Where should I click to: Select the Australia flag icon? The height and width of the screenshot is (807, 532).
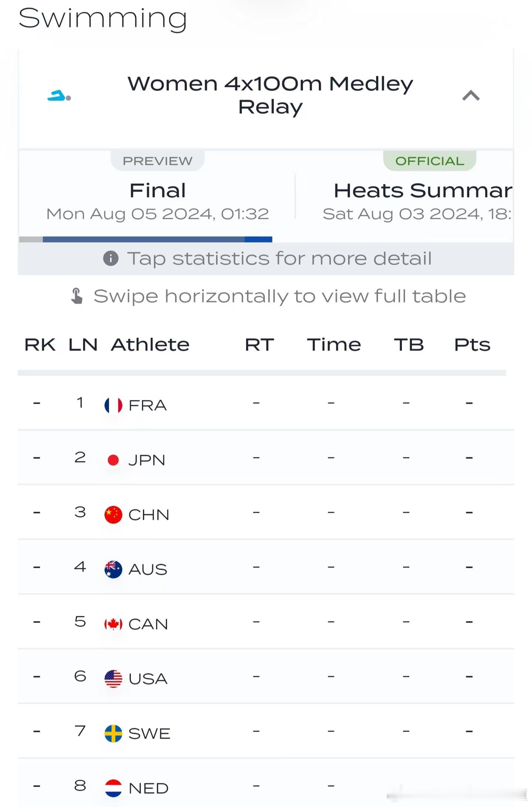[113, 569]
